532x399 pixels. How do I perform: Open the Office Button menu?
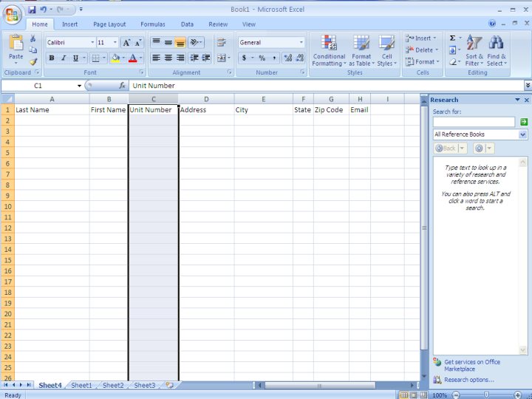coord(13,15)
